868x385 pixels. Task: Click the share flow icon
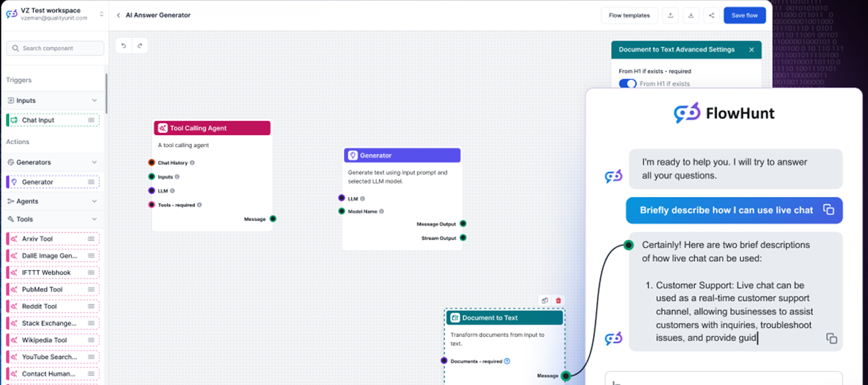[711, 15]
